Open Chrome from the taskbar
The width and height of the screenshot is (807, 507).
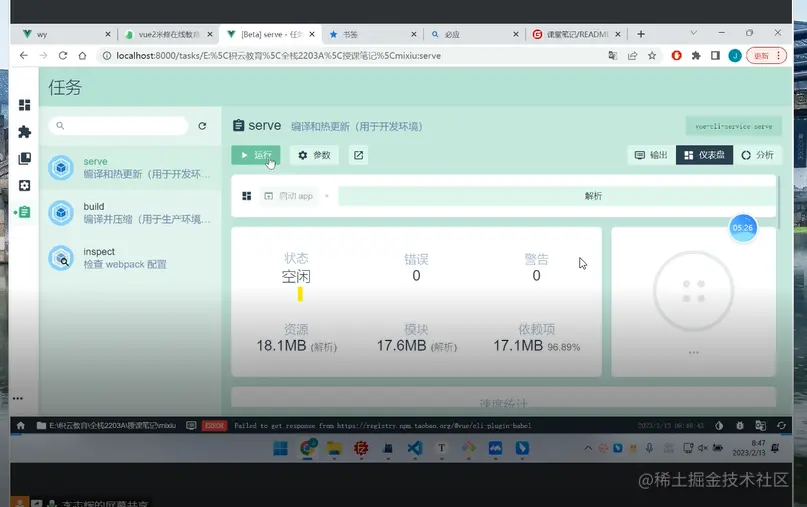(x=308, y=448)
